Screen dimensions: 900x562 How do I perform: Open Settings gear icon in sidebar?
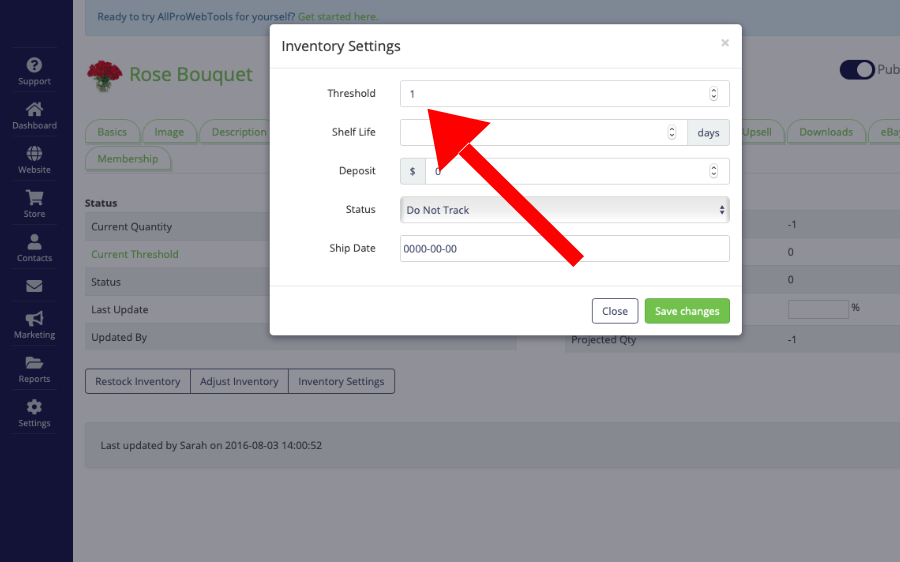tap(34, 407)
